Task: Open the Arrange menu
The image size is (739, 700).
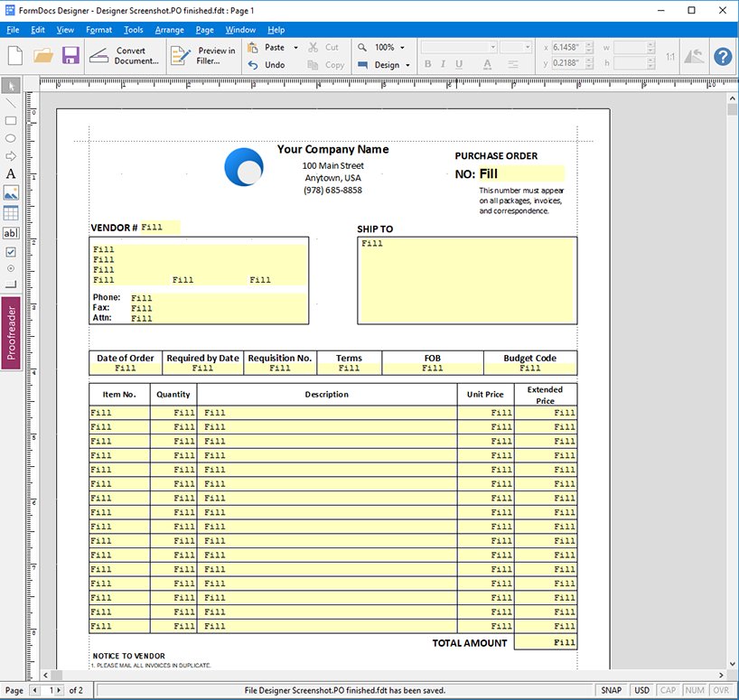Action: 170,29
